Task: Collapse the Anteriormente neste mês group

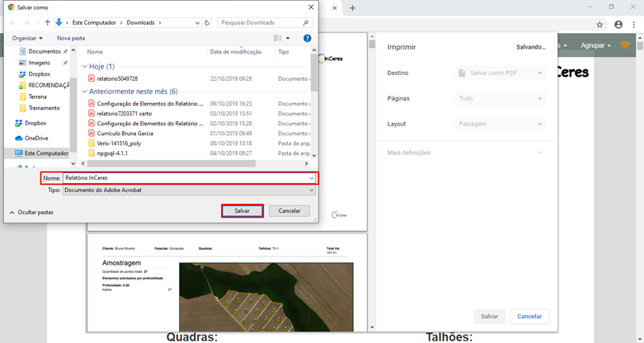Action: coord(85,92)
